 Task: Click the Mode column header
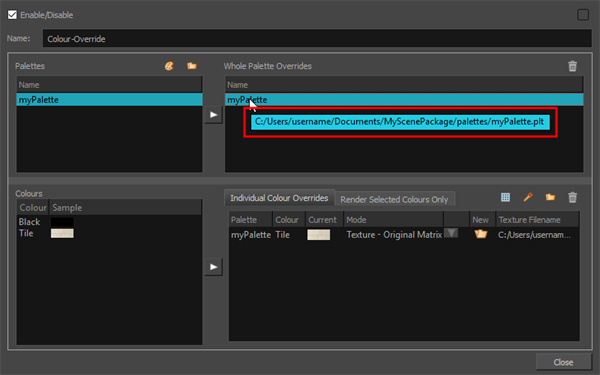pyautogui.click(x=393, y=220)
